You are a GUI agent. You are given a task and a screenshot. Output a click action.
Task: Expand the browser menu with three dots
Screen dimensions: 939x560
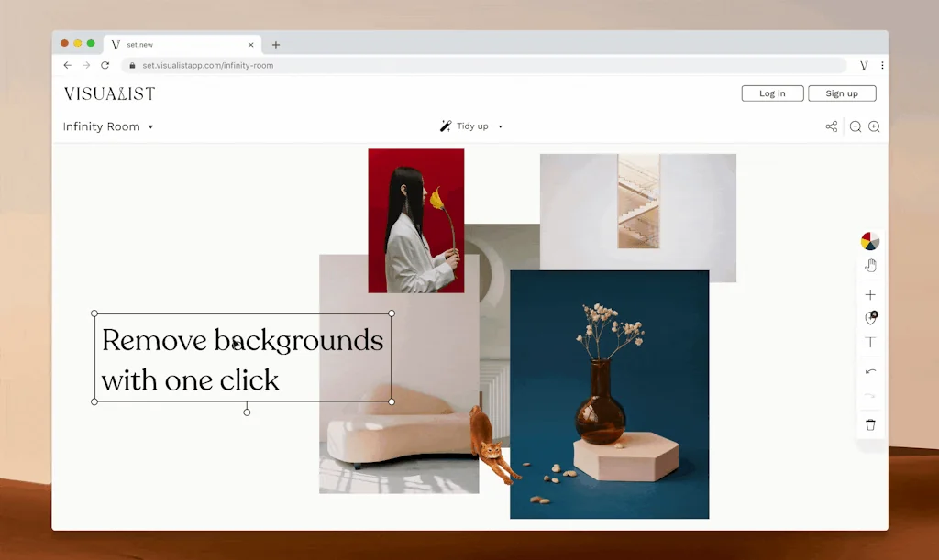[882, 65]
